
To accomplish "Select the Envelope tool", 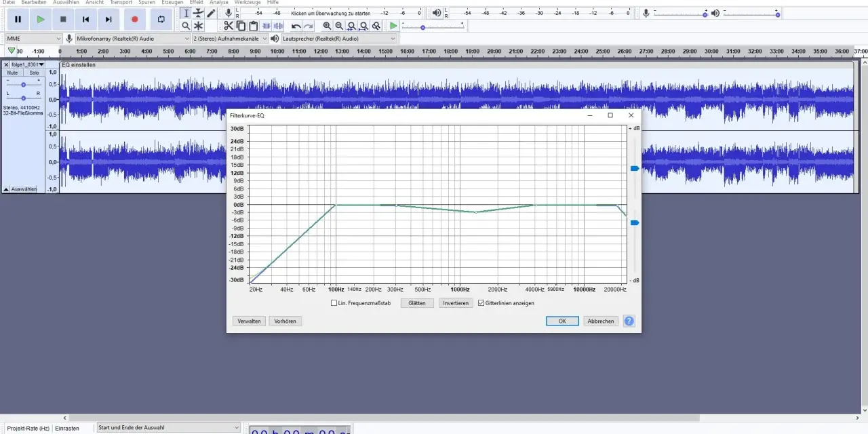I will pos(198,13).
